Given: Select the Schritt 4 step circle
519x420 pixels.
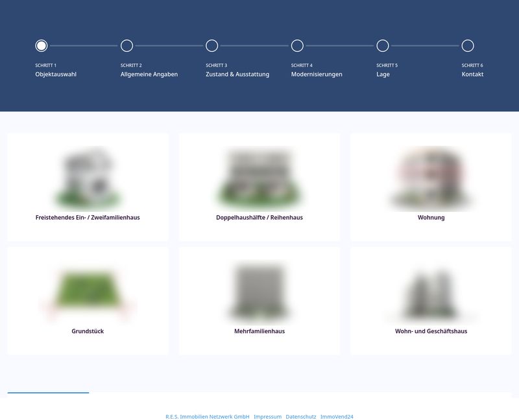Looking at the screenshot, I should coord(297,45).
